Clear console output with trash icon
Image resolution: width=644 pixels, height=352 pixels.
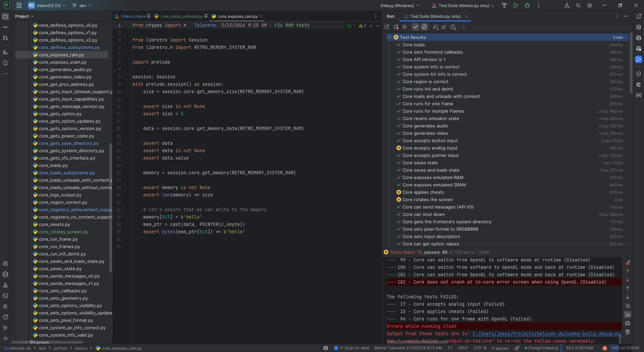(628, 332)
